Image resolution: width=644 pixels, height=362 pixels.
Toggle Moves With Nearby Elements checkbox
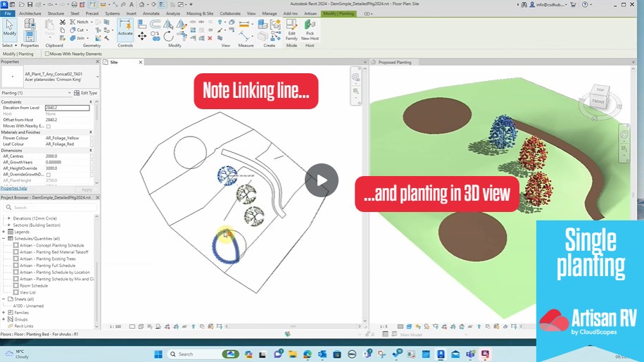tap(47, 54)
